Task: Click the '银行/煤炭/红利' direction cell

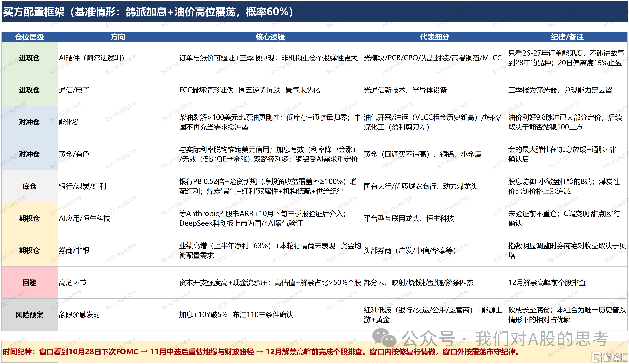Action: (x=118, y=186)
